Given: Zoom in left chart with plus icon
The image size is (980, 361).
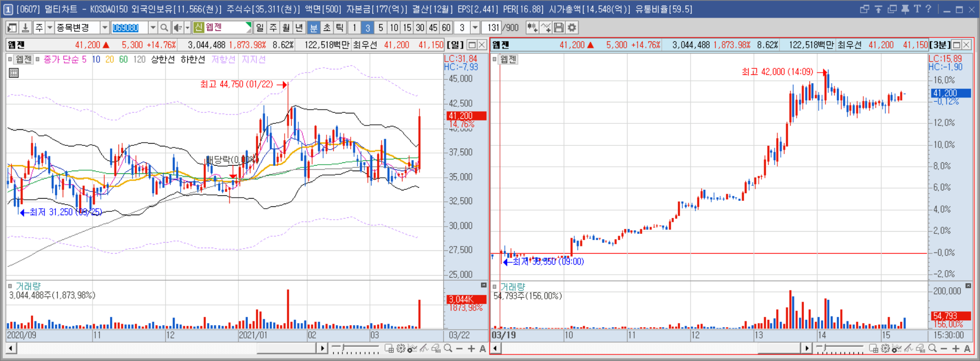Looking at the screenshot, I should (471, 348).
